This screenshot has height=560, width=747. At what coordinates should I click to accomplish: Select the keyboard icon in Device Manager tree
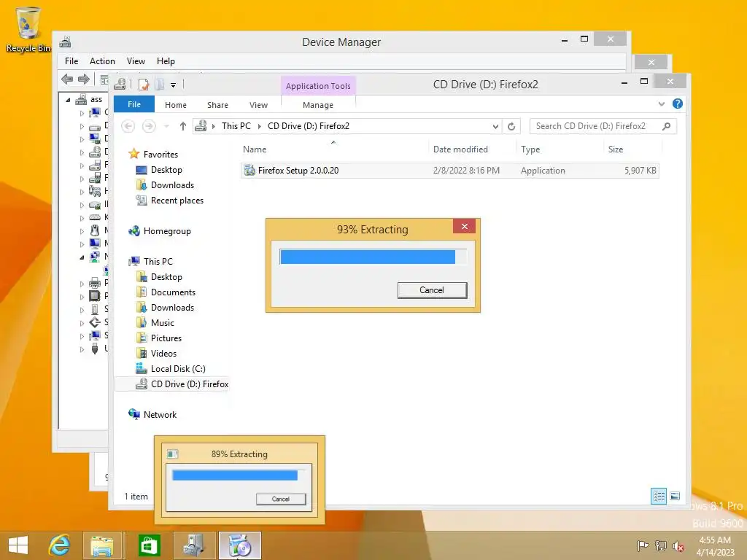(x=95, y=217)
